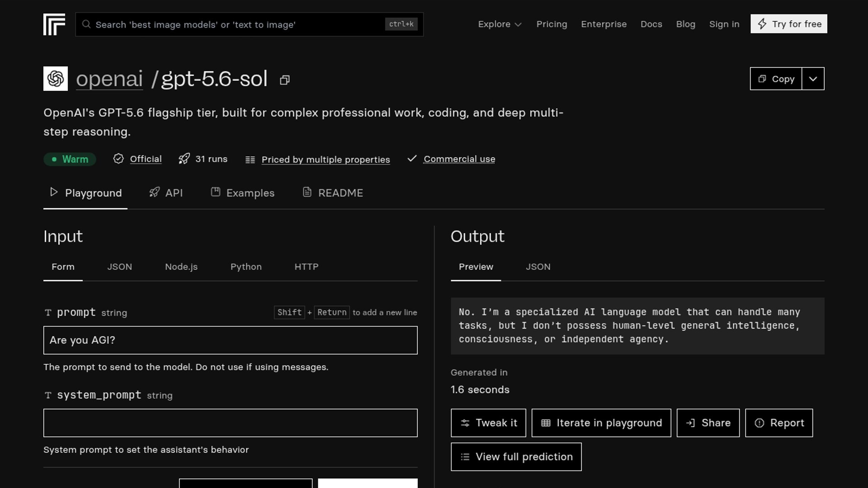Click the Tweak it button
This screenshot has width=868, height=488.
pyautogui.click(x=488, y=423)
